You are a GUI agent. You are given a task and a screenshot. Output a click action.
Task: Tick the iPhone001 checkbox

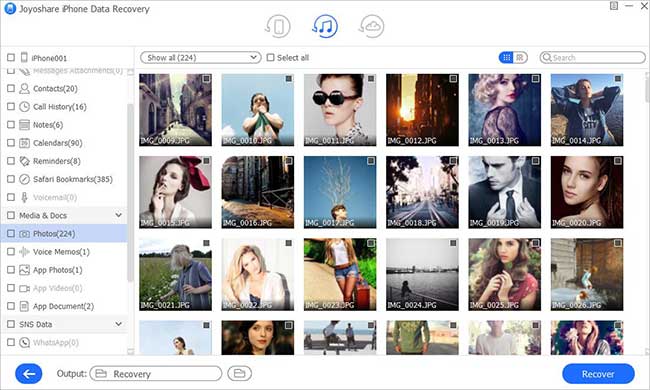(x=11, y=58)
